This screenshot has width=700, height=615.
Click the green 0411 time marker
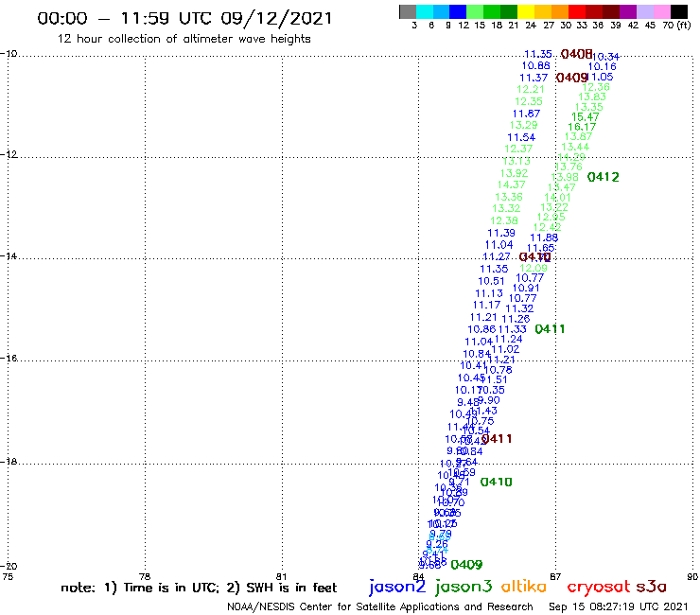coord(550,329)
